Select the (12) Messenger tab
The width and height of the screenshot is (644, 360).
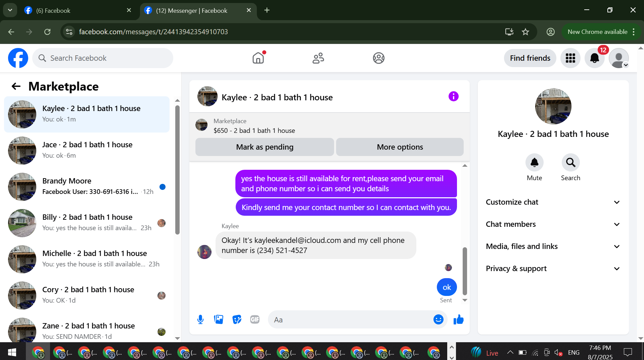pos(197,10)
